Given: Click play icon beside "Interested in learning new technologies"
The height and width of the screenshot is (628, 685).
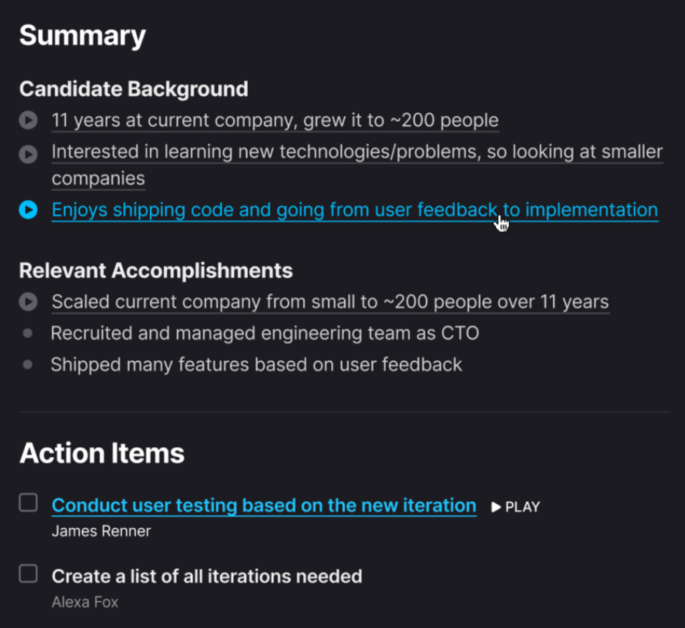Looking at the screenshot, I should (28, 153).
